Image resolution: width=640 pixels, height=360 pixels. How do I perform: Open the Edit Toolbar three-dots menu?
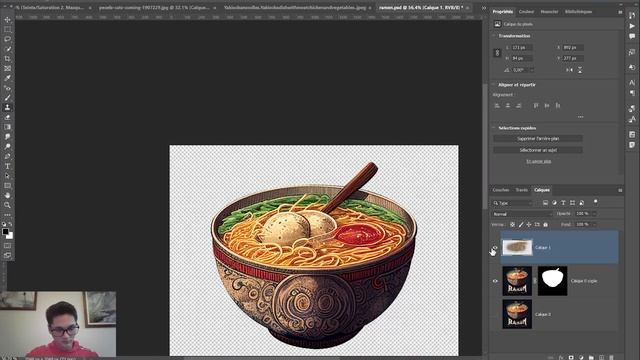[7, 215]
